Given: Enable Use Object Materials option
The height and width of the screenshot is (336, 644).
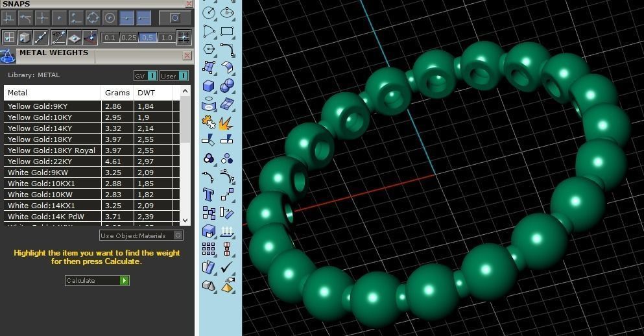Looking at the screenshot, I should click(x=141, y=235).
